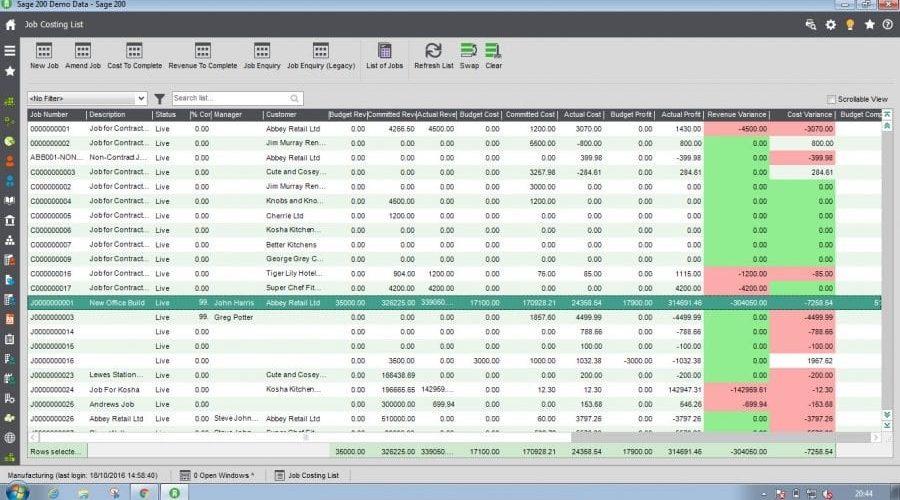This screenshot has height=500, width=900.
Task: Click the horizontal scrollbar of the list
Action: coord(453,437)
